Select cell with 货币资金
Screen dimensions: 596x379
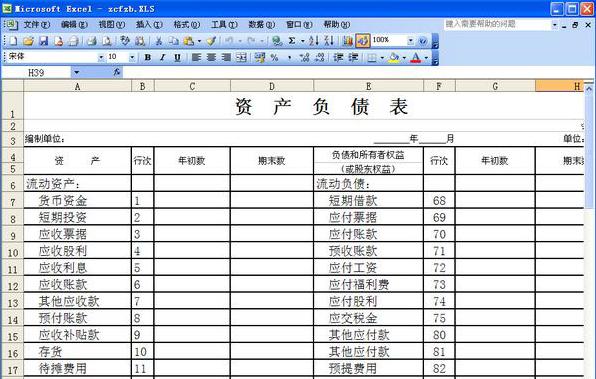point(78,200)
